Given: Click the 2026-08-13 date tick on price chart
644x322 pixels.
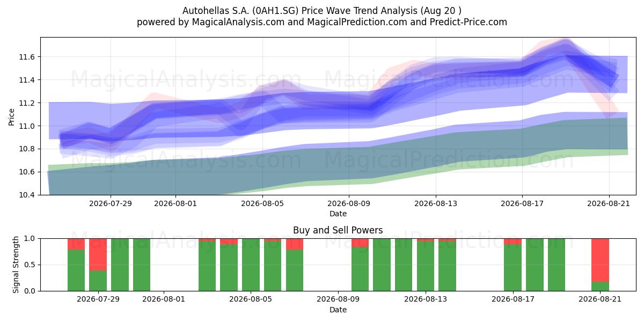Looking at the screenshot, I should click(436, 203).
